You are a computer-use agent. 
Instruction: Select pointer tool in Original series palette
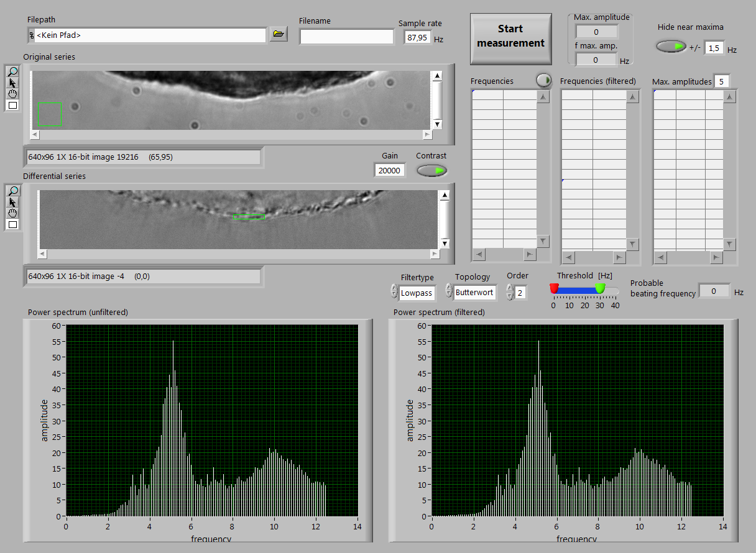pos(12,83)
